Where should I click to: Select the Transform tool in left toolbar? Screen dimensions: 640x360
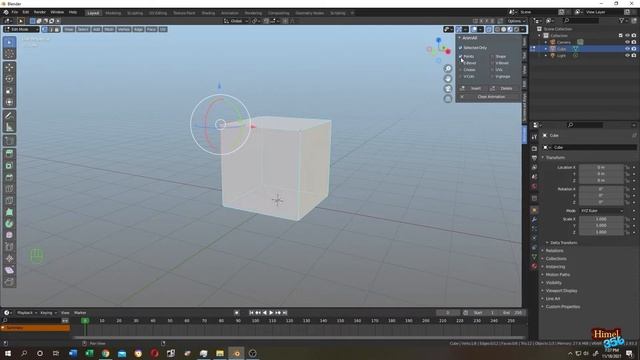click(x=9, y=102)
